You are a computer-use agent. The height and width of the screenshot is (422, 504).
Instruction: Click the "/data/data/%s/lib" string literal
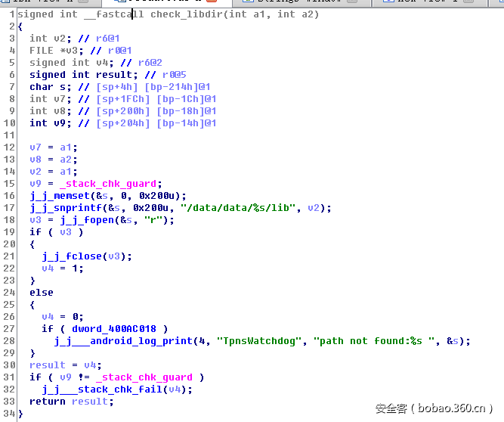pyautogui.click(x=238, y=208)
